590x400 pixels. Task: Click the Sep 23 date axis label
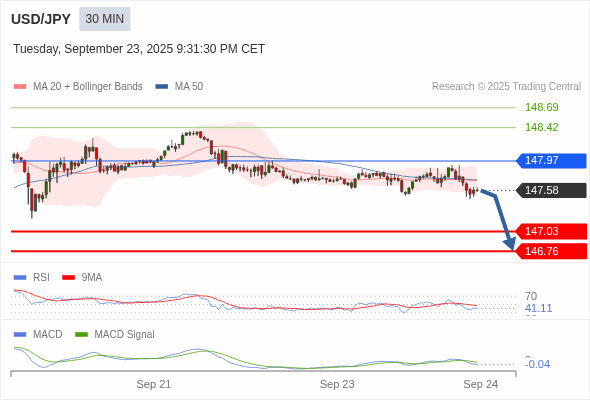(x=337, y=384)
